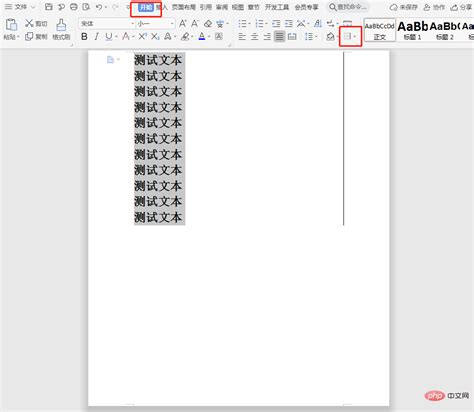Increase font size with larger A icon
This screenshot has width=474, height=412.
pyautogui.click(x=183, y=23)
